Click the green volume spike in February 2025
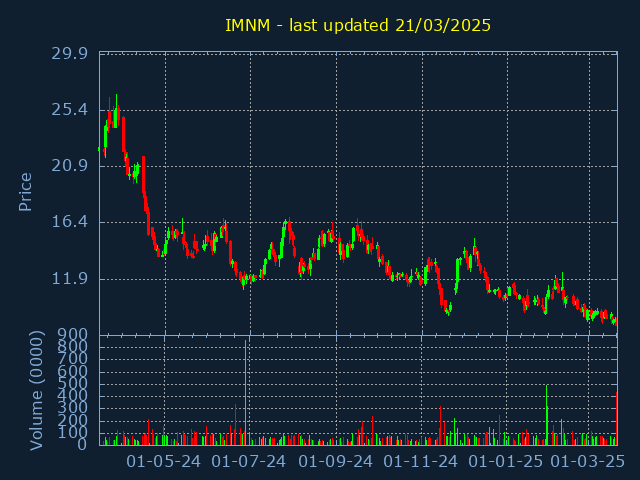640x480 pixels. [x=547, y=415]
